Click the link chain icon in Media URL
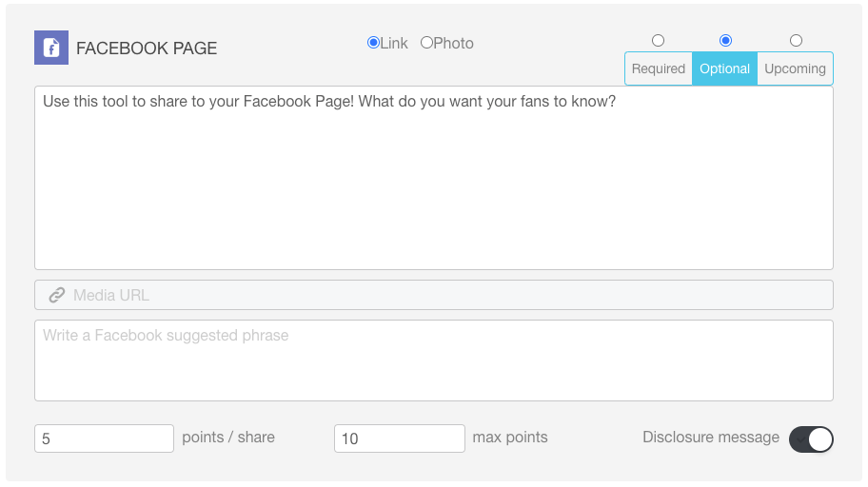Screen dimensions: 868x487 pos(56,296)
